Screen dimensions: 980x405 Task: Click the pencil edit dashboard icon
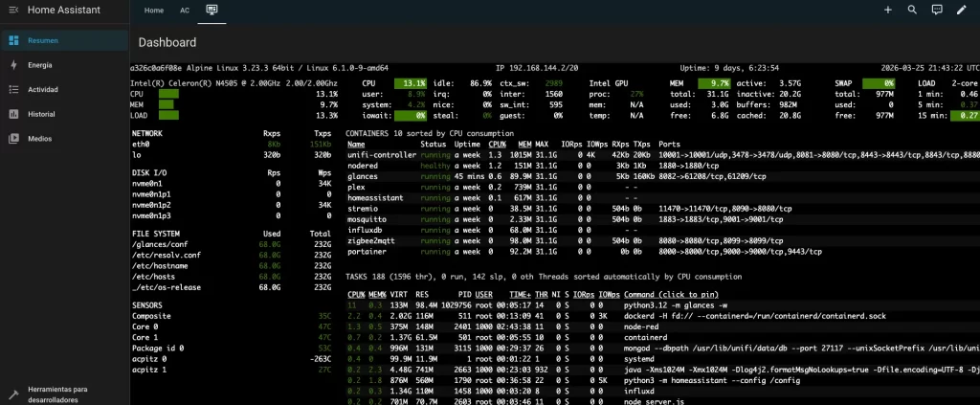962,10
